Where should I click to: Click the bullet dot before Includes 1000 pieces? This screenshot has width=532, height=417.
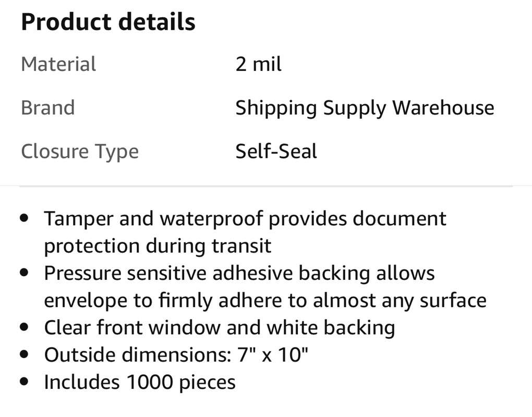tap(24, 382)
